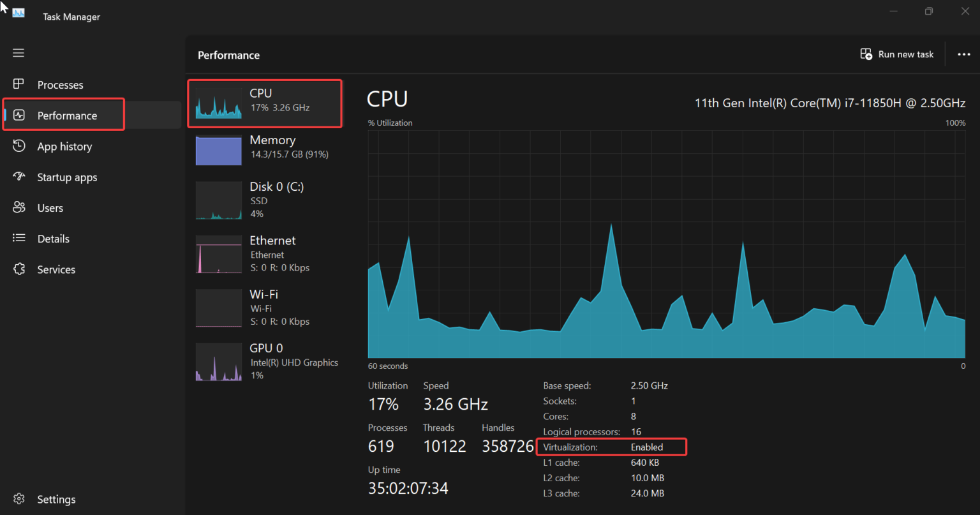980x515 pixels.
Task: Click the Run new task button
Action: 896,55
